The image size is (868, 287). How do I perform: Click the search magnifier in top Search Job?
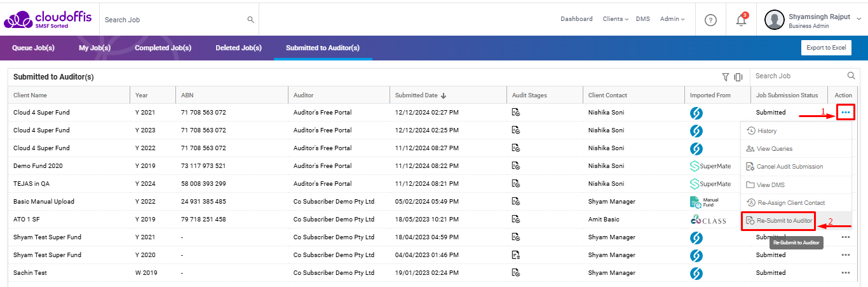click(x=251, y=20)
